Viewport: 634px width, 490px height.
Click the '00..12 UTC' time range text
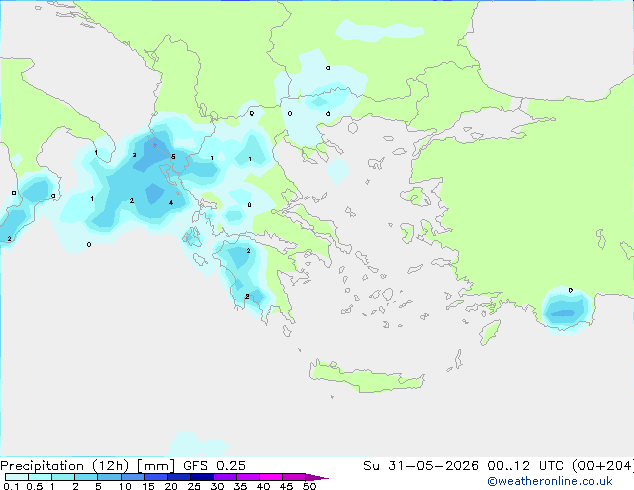tap(524, 466)
